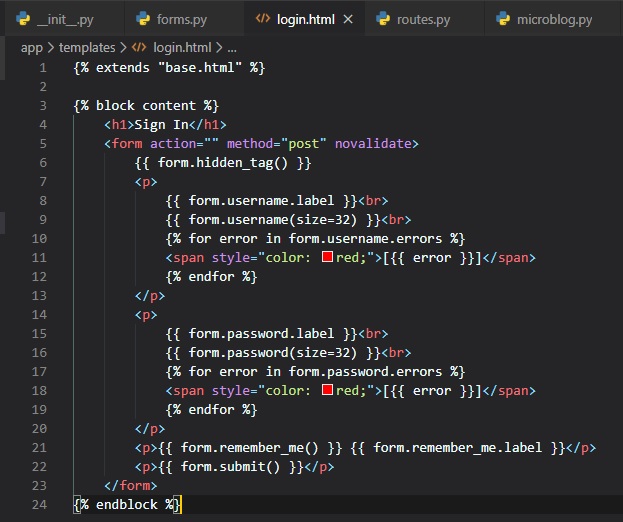Close the login.html editor tab

[348, 19]
